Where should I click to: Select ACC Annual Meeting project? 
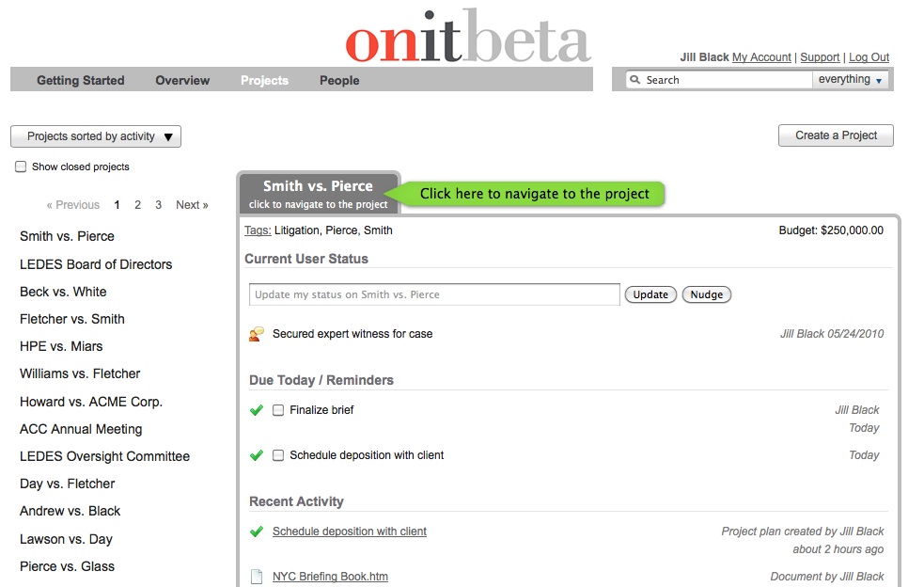click(x=81, y=429)
